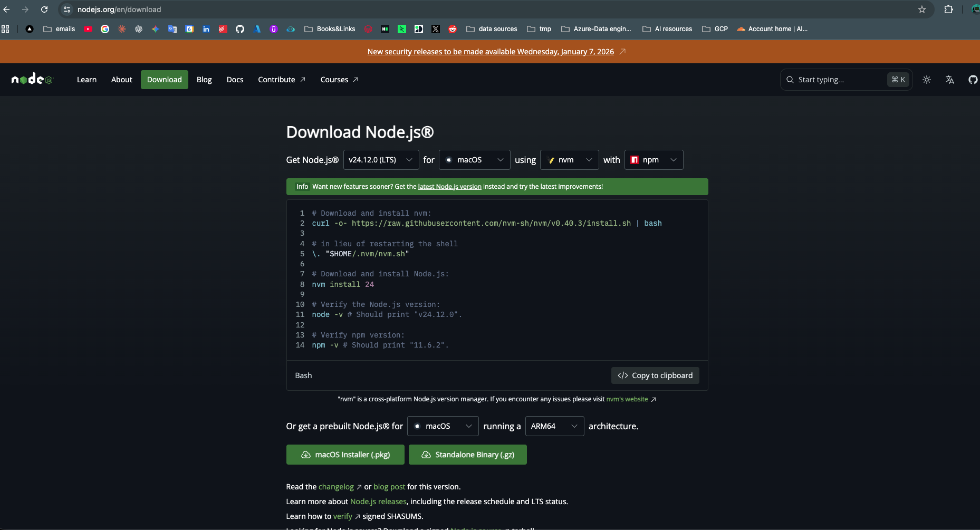980x530 pixels.
Task: Click the Start typing search field
Action: coord(844,80)
